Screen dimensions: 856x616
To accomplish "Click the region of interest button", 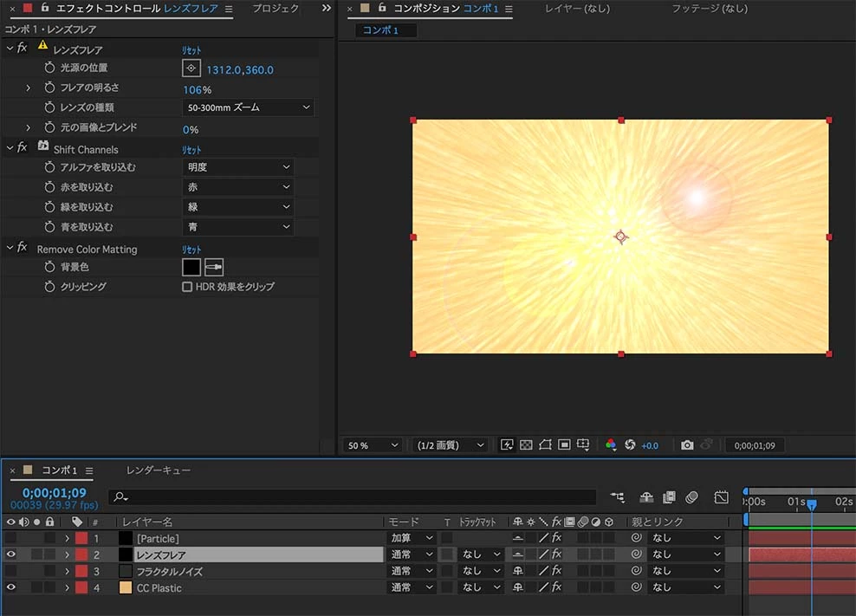I will [565, 445].
